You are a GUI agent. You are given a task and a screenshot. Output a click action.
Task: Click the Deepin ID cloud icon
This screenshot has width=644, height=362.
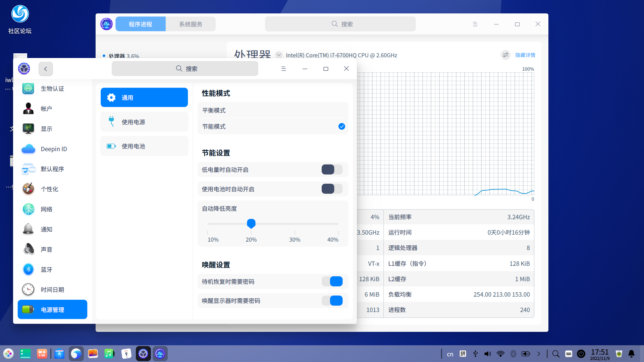28,149
